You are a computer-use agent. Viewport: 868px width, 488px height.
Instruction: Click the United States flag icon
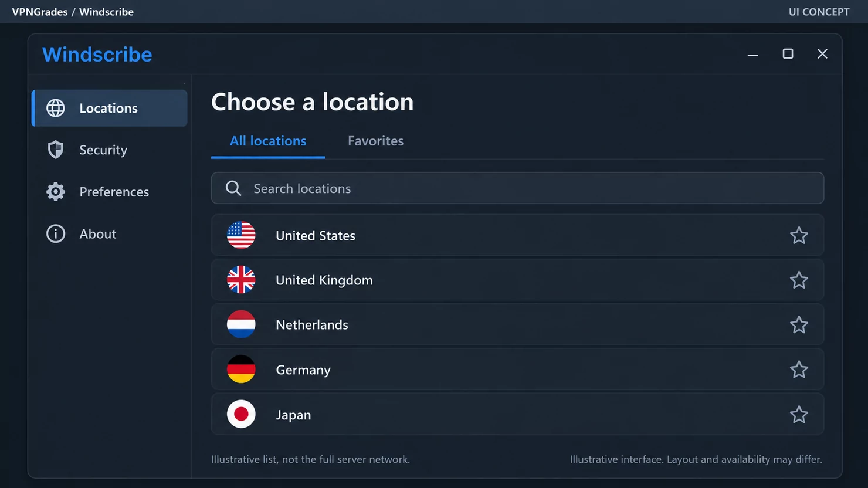(x=241, y=235)
